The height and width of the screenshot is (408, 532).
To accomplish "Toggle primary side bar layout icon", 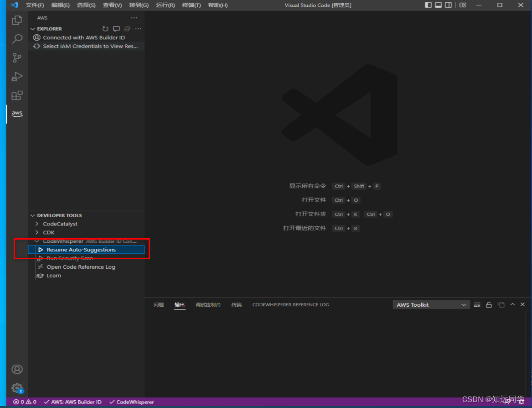I will [x=428, y=5].
